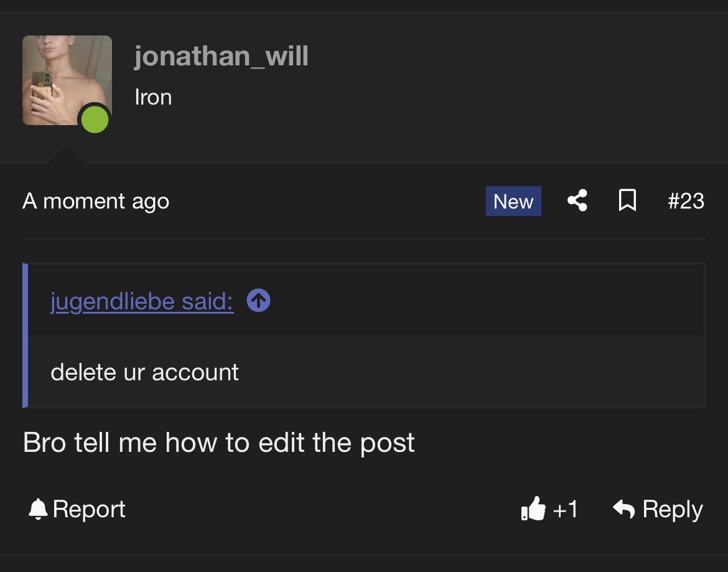Click the Report text button

point(89,509)
